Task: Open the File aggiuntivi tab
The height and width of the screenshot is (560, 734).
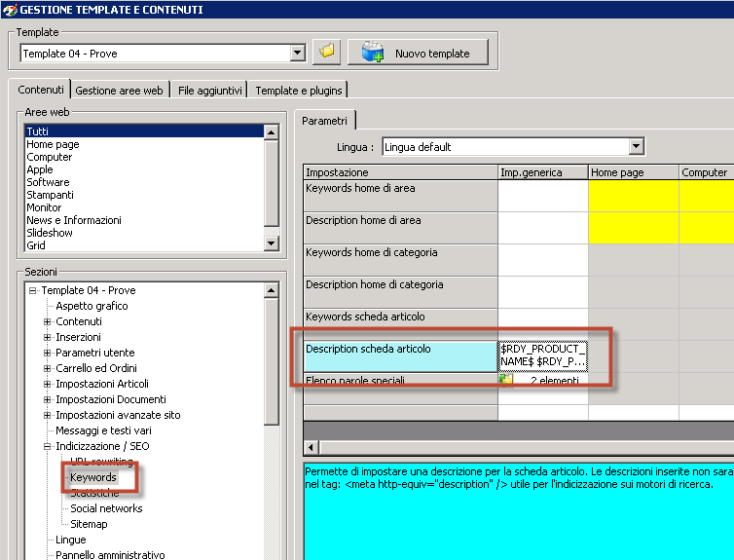Action: coord(209,91)
